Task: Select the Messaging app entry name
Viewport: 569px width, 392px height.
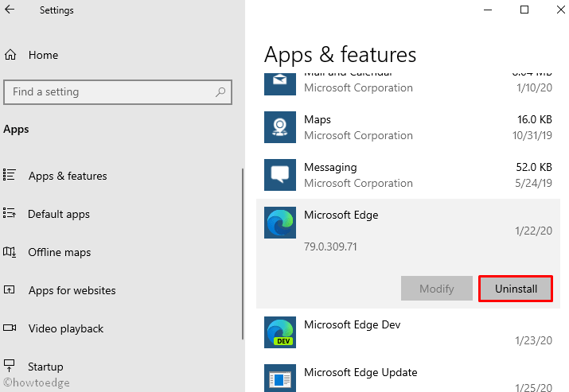Action: pyautogui.click(x=330, y=167)
